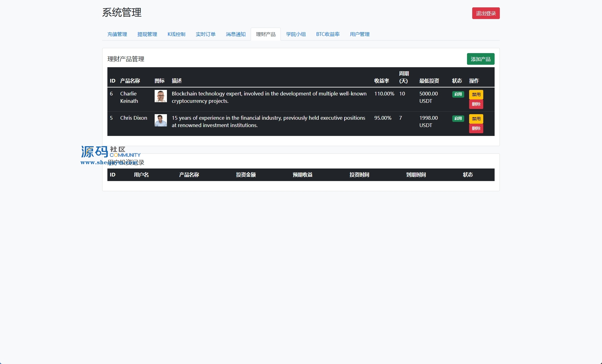The width and height of the screenshot is (602, 364).
Task: Go to the K线控制 tab
Action: [x=176, y=34]
